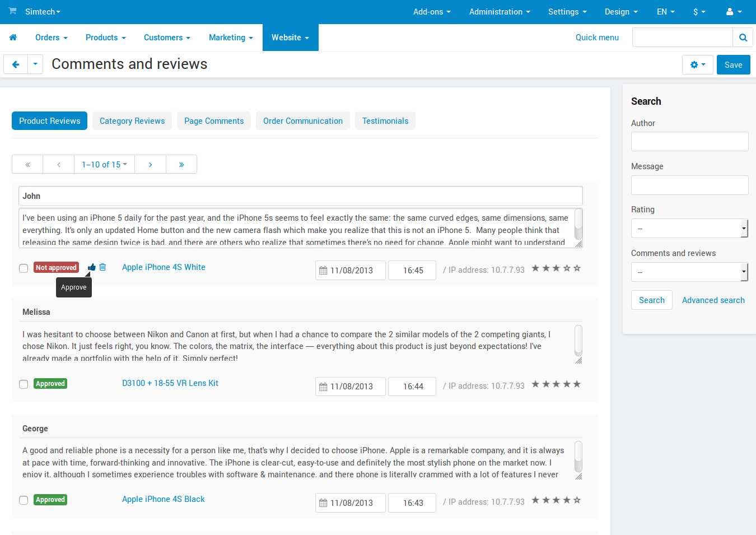This screenshot has height=535, width=756.
Task: Switch to Category Reviews tab
Action: coord(132,121)
